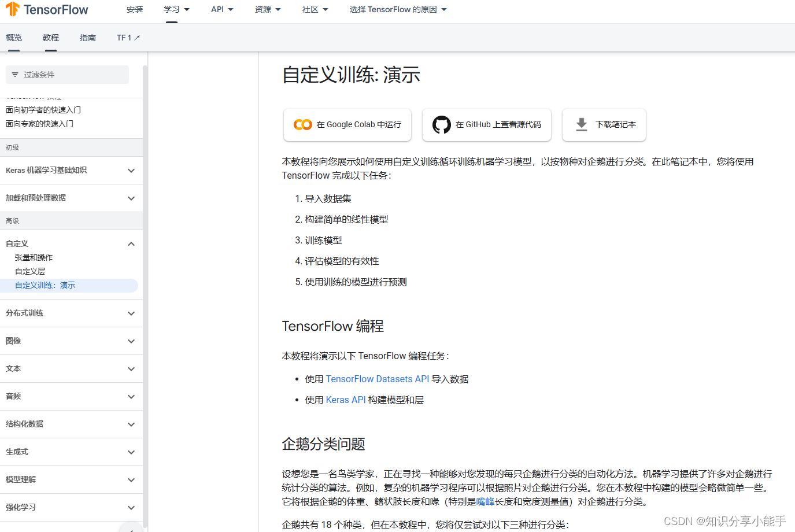Click the TensorFlow logo icon

pos(13,9)
